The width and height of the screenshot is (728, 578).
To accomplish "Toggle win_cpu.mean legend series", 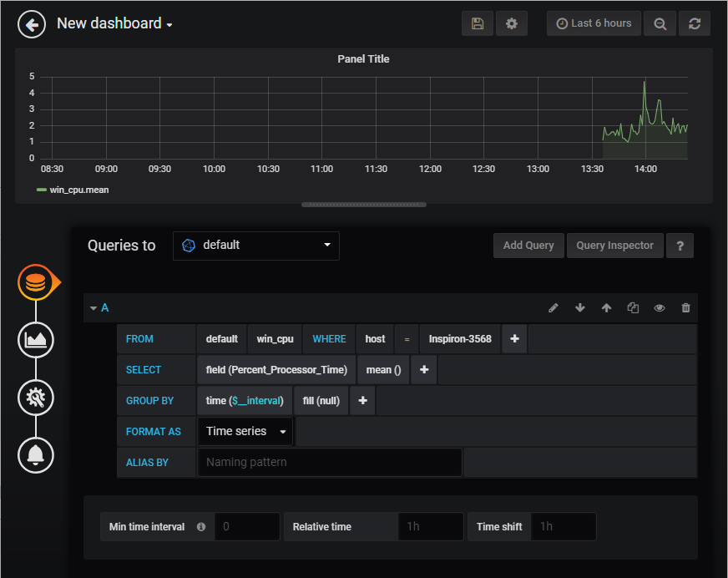I will (x=79, y=190).
